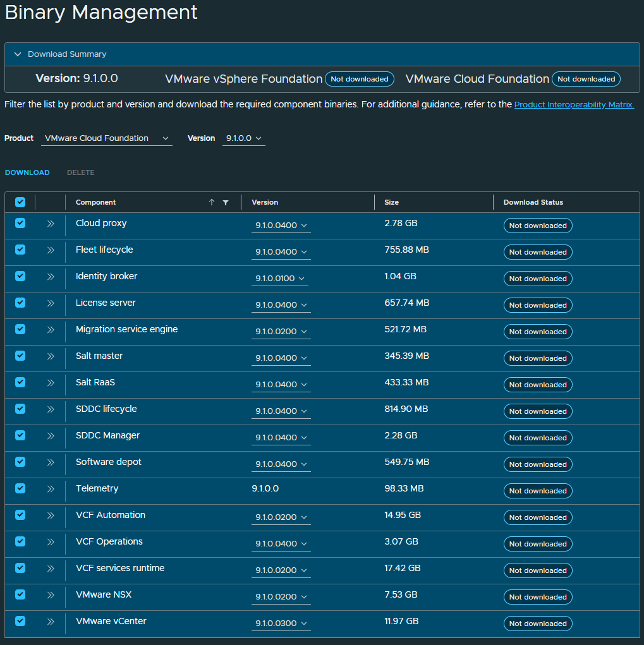This screenshot has height=645, width=644.
Task: Click Telemetry row's Not downloaded status
Action: point(538,491)
